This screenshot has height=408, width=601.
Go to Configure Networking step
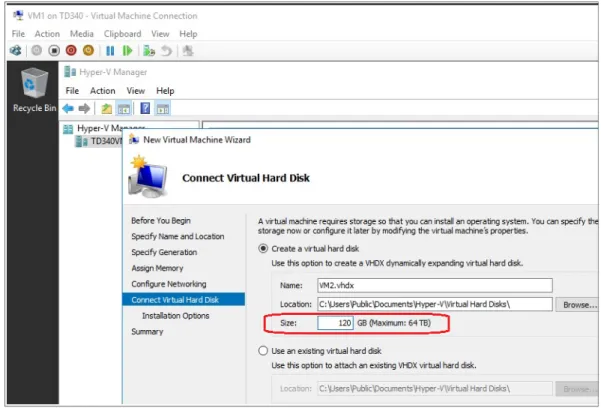click(x=169, y=284)
